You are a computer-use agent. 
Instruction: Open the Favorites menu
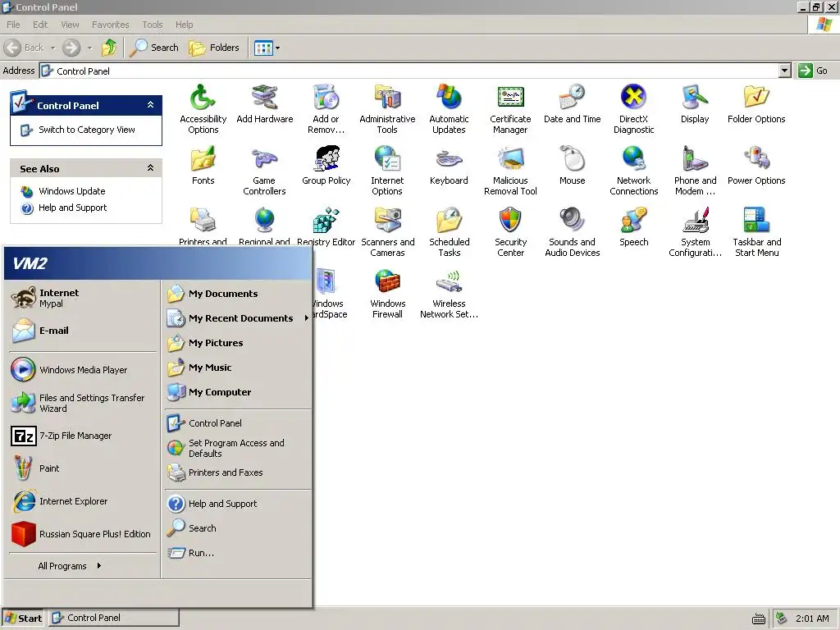point(111,25)
